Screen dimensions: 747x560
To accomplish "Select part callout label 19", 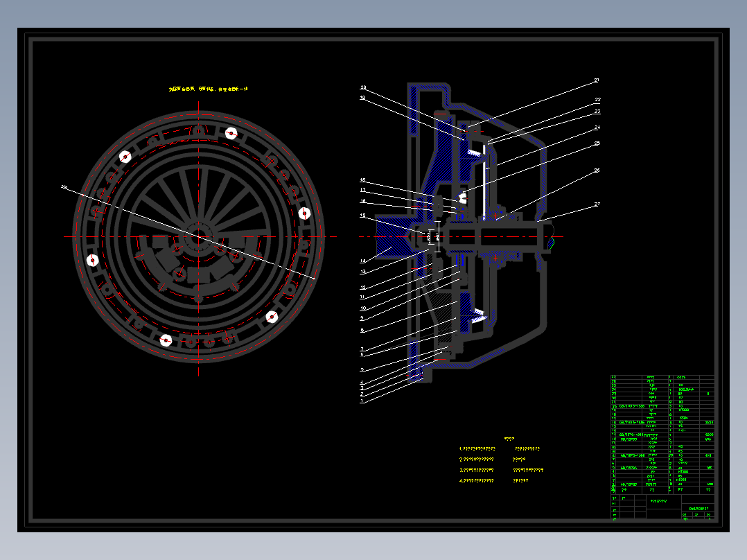I will [x=362, y=98].
